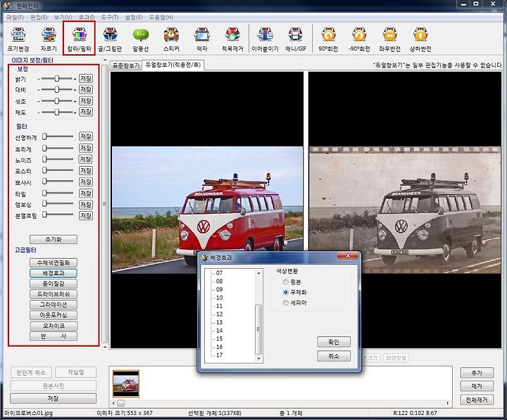Open the 편집(E) menu
This screenshot has height=420, width=507.
[x=39, y=17]
